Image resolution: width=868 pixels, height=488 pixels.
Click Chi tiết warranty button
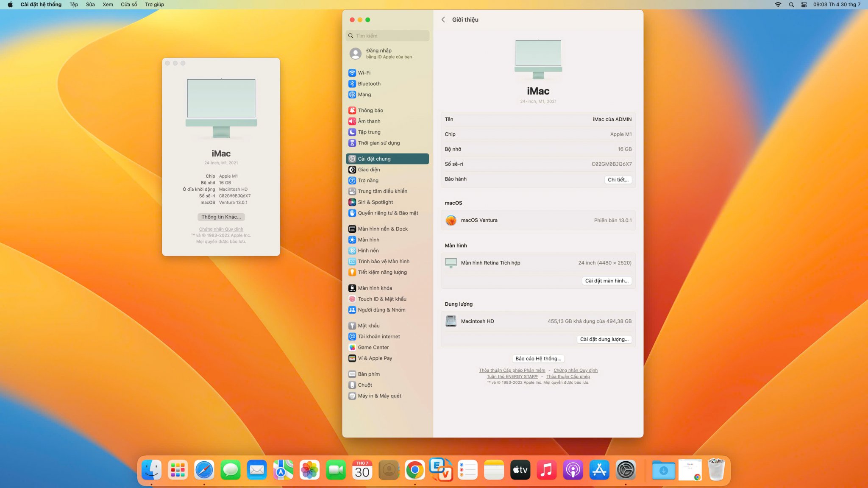(x=618, y=180)
